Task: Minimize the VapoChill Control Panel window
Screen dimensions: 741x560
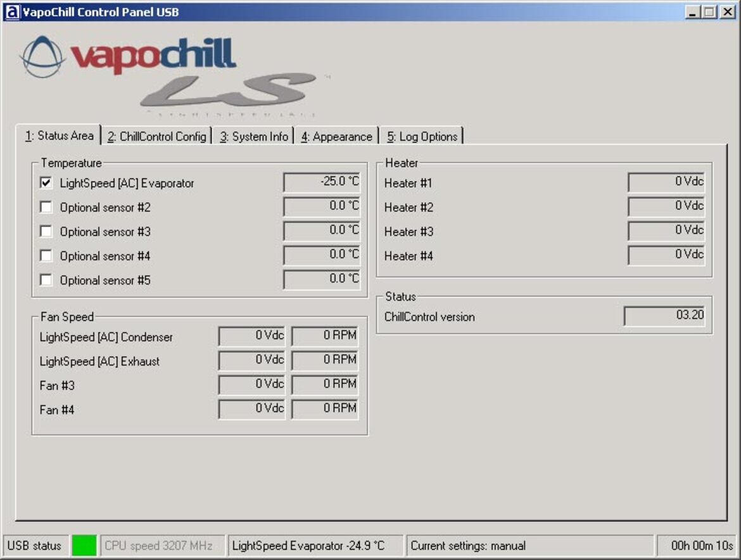Action: [692, 12]
